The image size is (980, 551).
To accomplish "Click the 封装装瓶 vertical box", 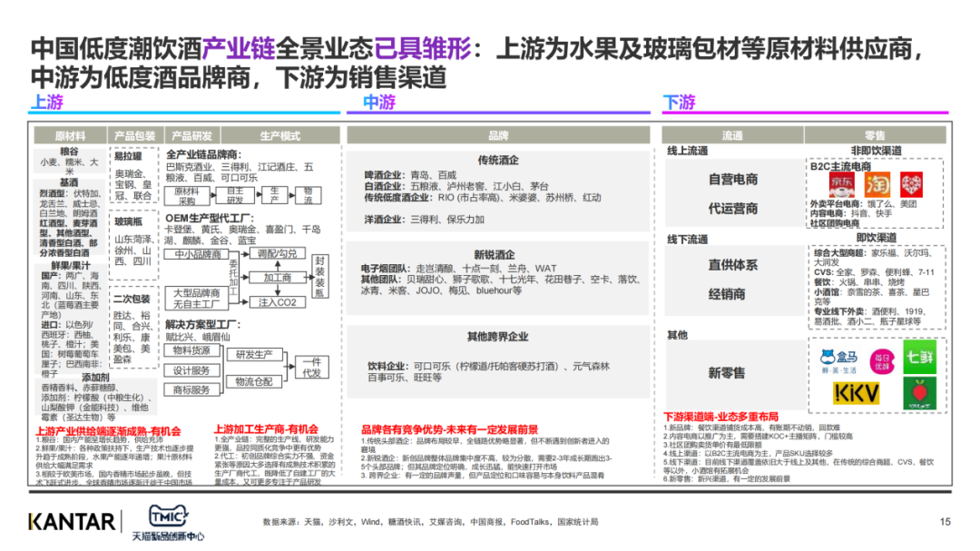I will pos(320,277).
